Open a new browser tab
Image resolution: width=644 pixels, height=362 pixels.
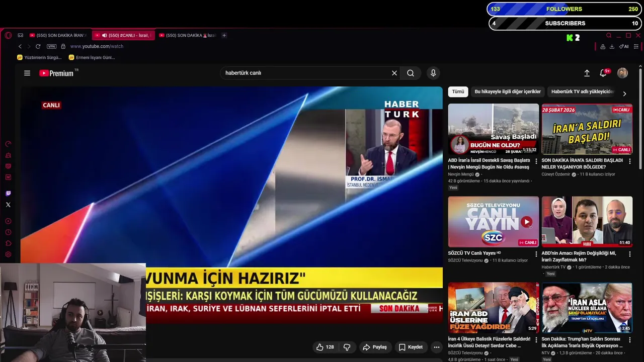click(224, 35)
